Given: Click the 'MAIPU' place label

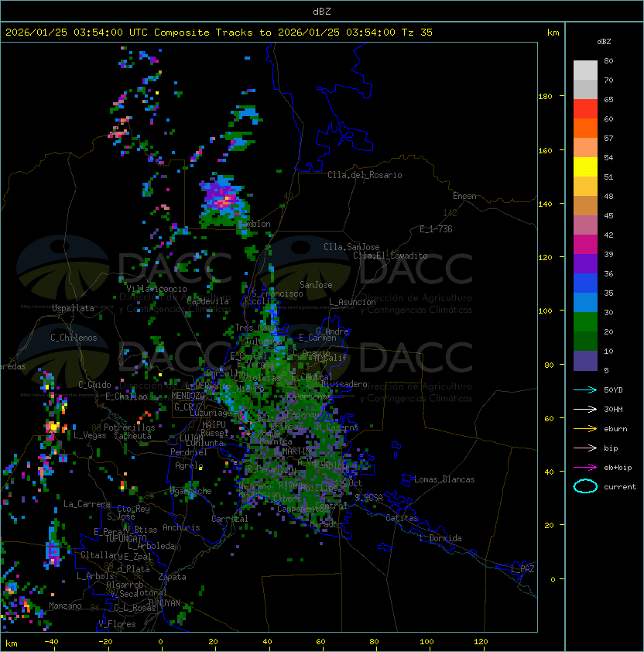Looking at the screenshot, I should [214, 425].
